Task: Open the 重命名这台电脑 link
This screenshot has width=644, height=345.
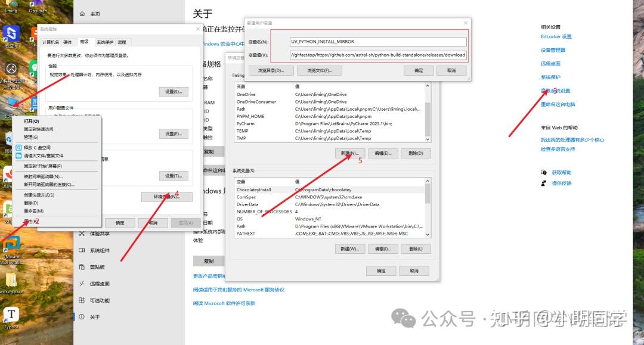Action: [x=558, y=104]
